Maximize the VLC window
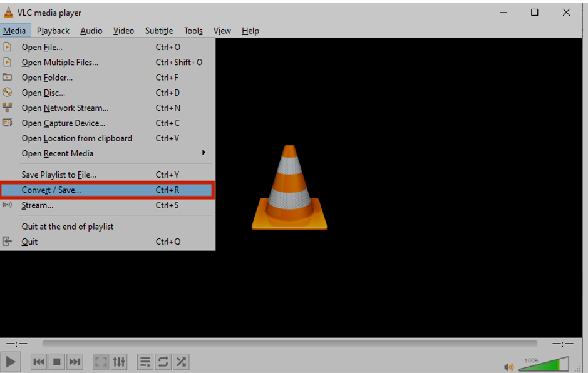The image size is (588, 373). tap(534, 13)
